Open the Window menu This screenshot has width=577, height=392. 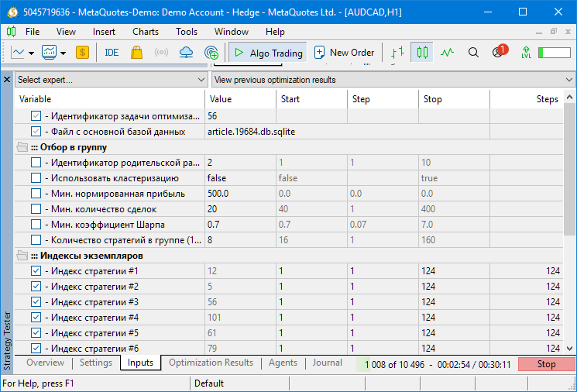coord(232,32)
